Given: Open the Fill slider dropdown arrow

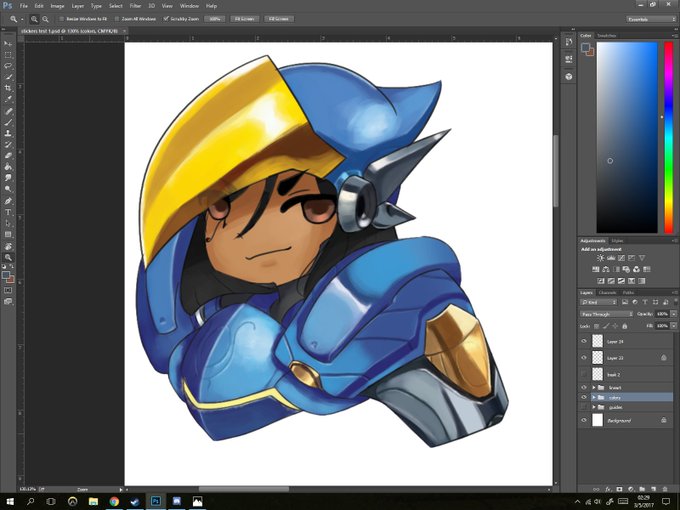Looking at the screenshot, I should click(673, 325).
